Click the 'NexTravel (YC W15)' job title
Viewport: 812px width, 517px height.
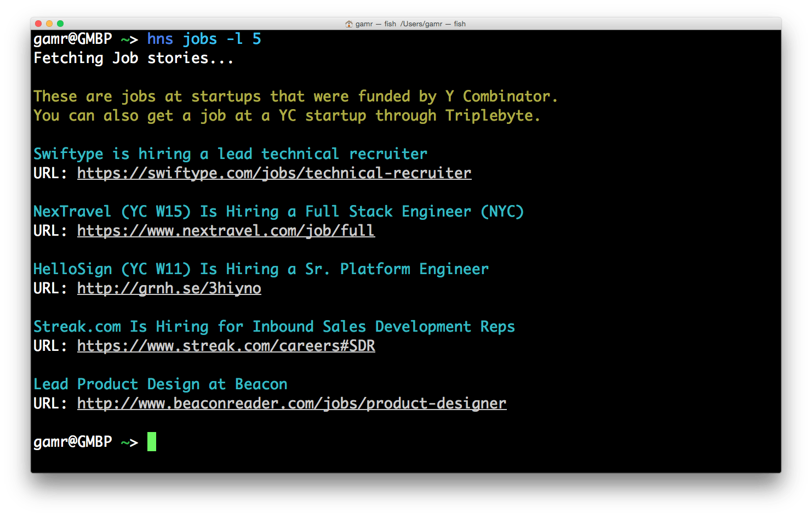pos(279,212)
